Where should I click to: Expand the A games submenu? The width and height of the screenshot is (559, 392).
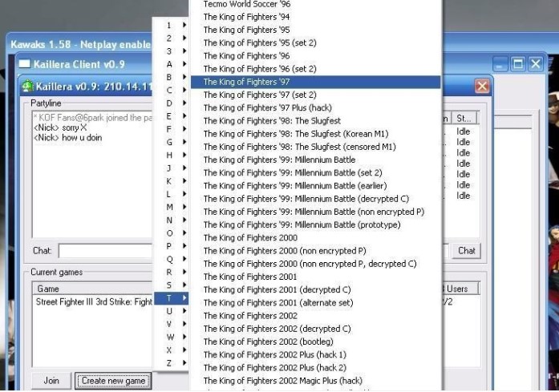point(171,64)
